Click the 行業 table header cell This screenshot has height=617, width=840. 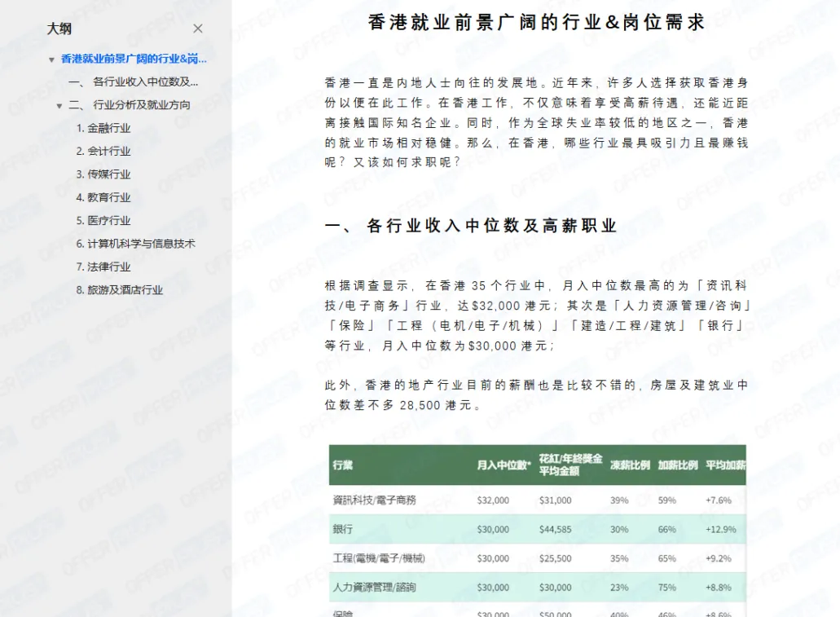coord(343,463)
